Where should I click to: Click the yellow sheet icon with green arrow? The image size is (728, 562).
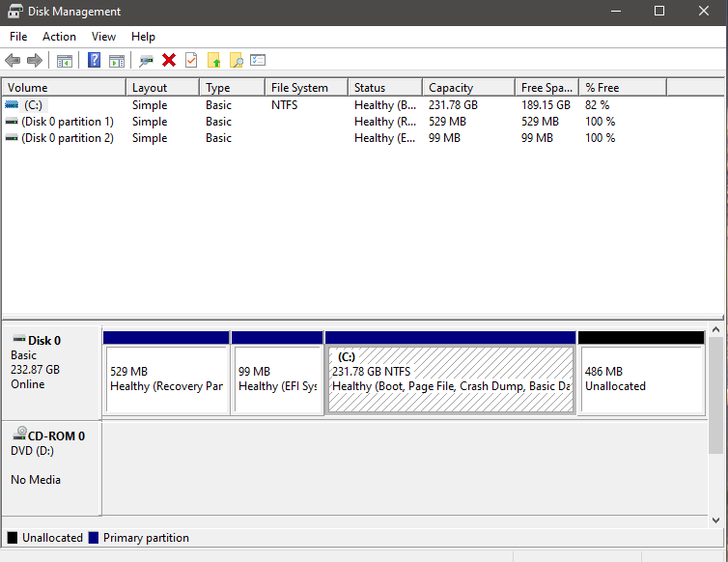[x=214, y=60]
